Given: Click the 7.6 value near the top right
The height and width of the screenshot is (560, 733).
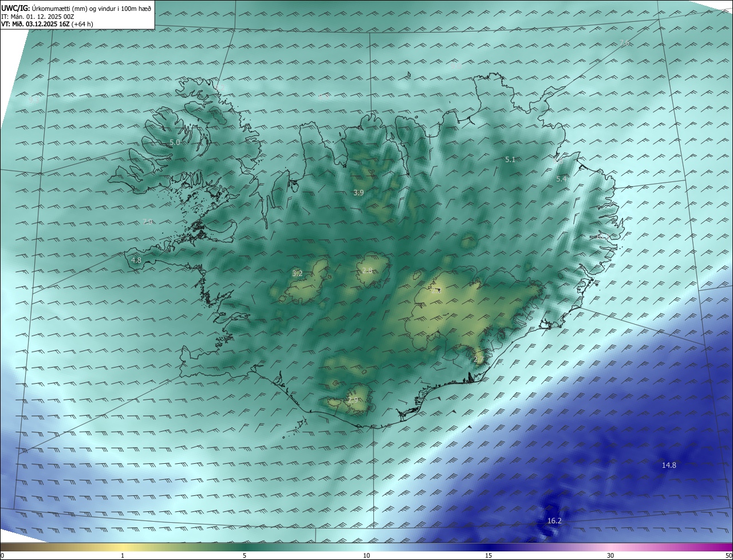Looking at the screenshot, I should pyautogui.click(x=624, y=43).
